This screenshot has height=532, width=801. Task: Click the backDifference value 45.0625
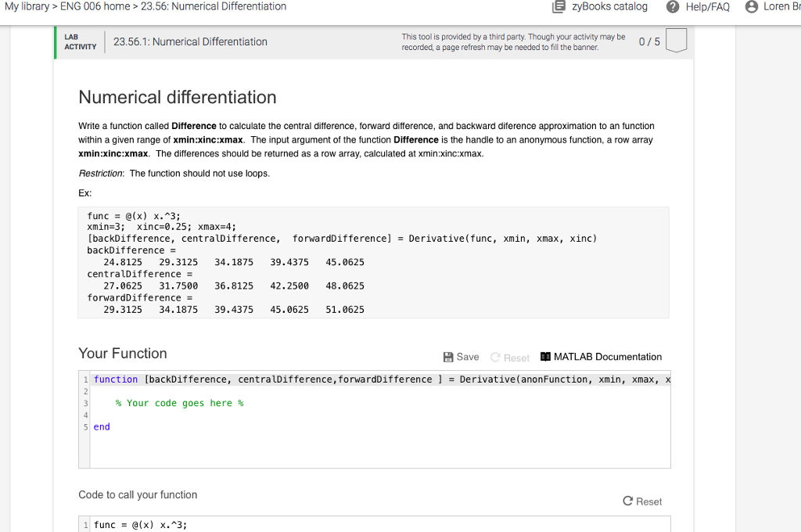pos(345,262)
